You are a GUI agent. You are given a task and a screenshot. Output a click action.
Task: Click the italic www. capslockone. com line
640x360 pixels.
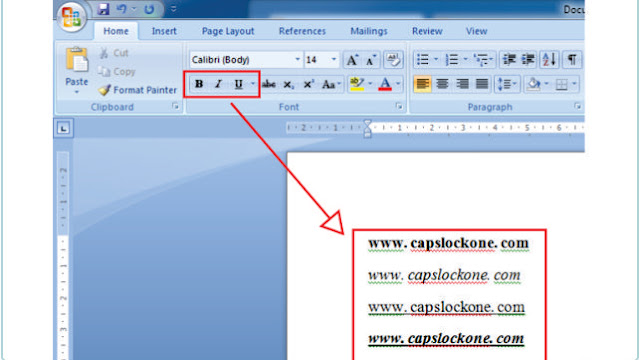444,276
